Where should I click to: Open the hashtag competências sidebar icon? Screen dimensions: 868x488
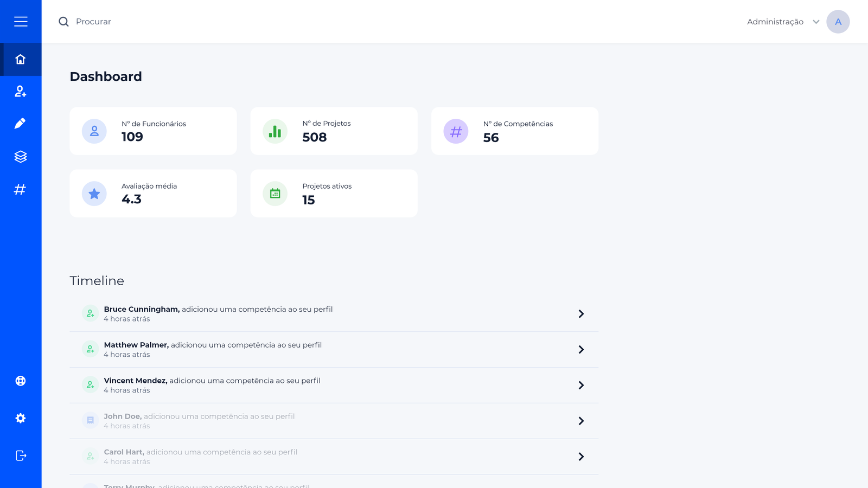[x=20, y=189]
